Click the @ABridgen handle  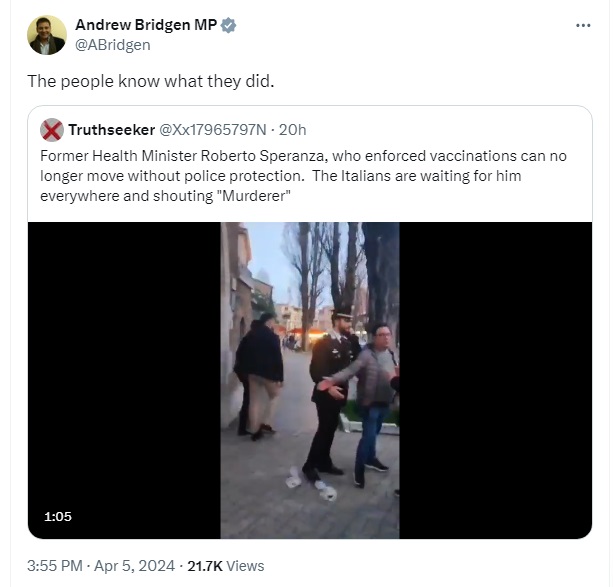click(x=113, y=45)
